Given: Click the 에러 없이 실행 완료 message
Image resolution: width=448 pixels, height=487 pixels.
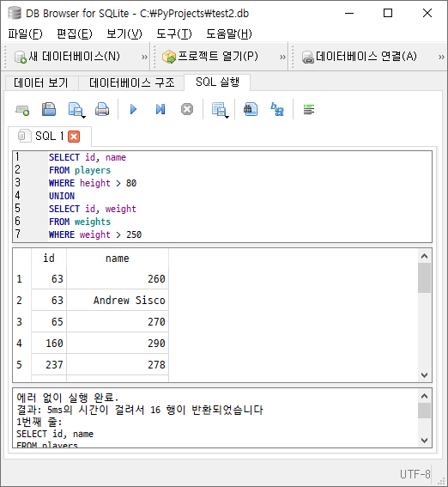Looking at the screenshot, I should coord(68,397).
